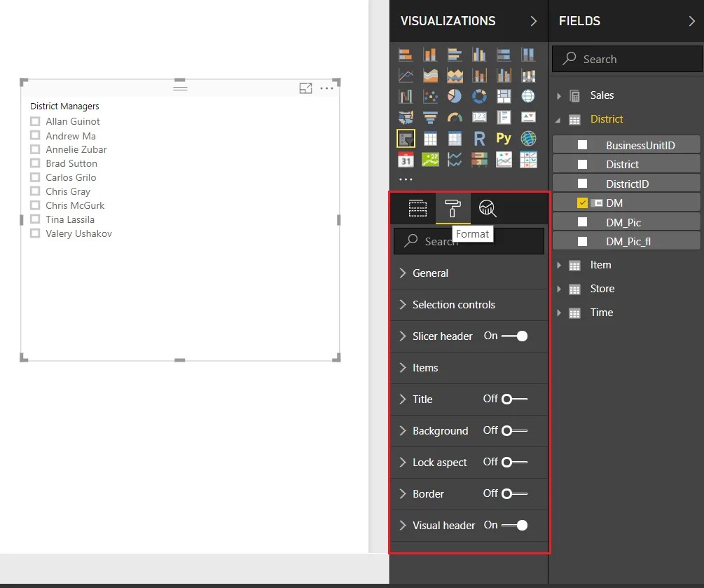
Task: Open the Analytics pane
Action: point(487,208)
